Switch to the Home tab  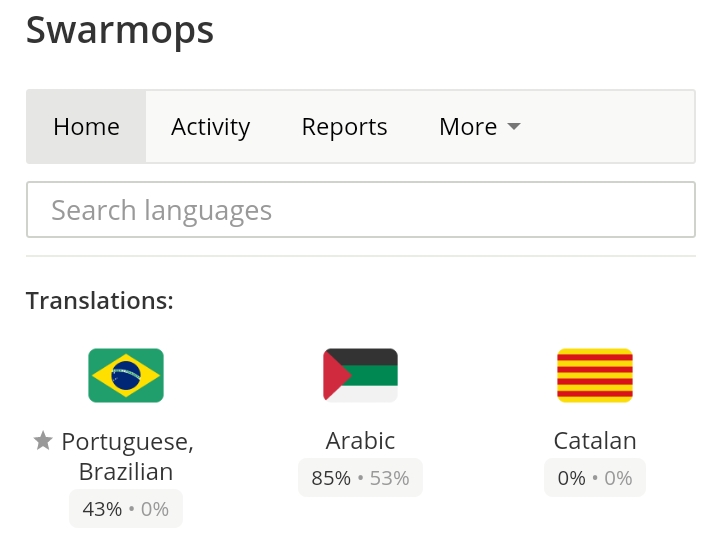[86, 127]
